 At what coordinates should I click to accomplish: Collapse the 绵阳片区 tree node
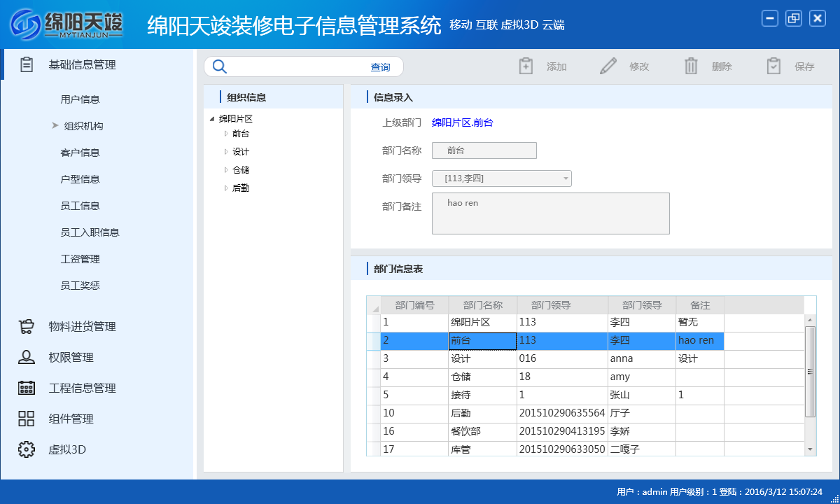pos(213,118)
